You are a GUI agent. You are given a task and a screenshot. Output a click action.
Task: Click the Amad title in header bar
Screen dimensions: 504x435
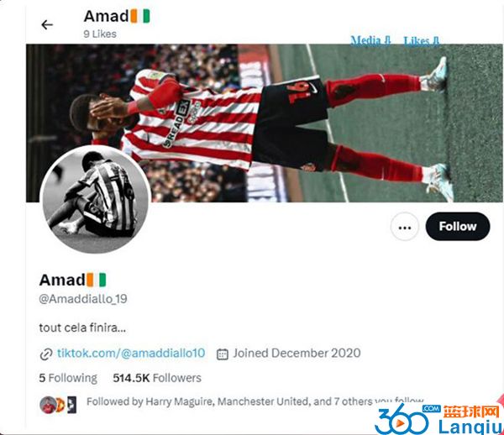click(x=107, y=16)
